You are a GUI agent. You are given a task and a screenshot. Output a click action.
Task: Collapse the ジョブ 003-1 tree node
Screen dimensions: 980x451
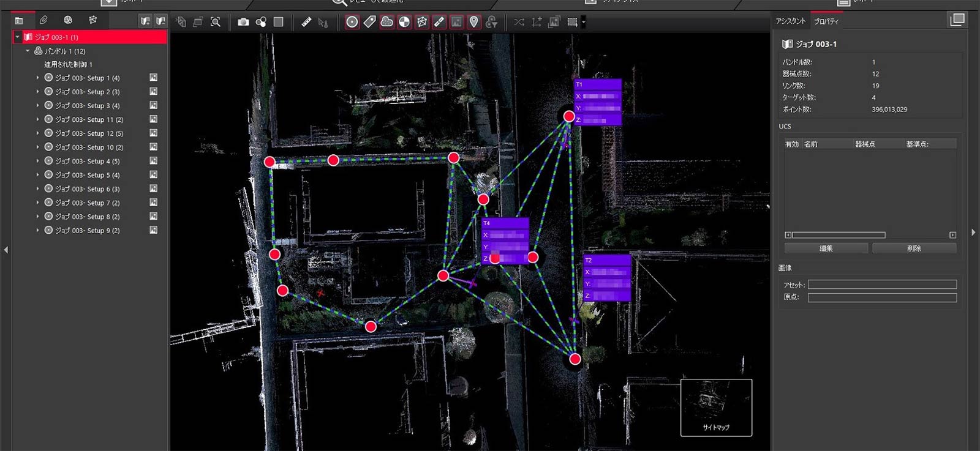coord(18,37)
